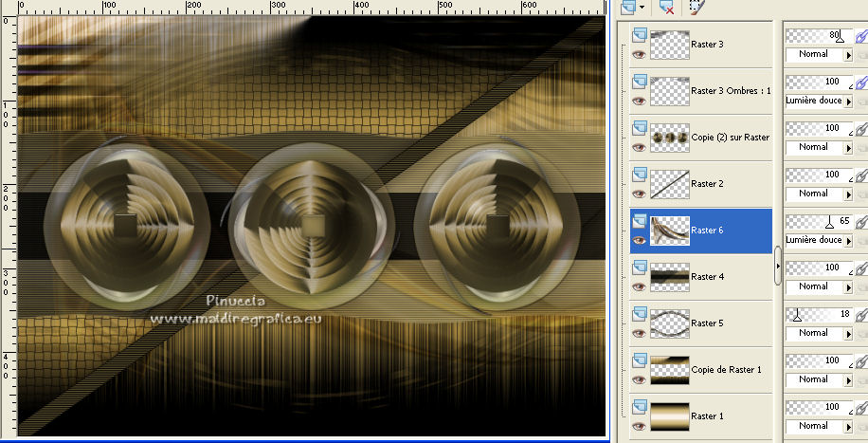The image size is (868, 443).
Task: Click the layer type icon of Raster 1
Action: (x=640, y=407)
